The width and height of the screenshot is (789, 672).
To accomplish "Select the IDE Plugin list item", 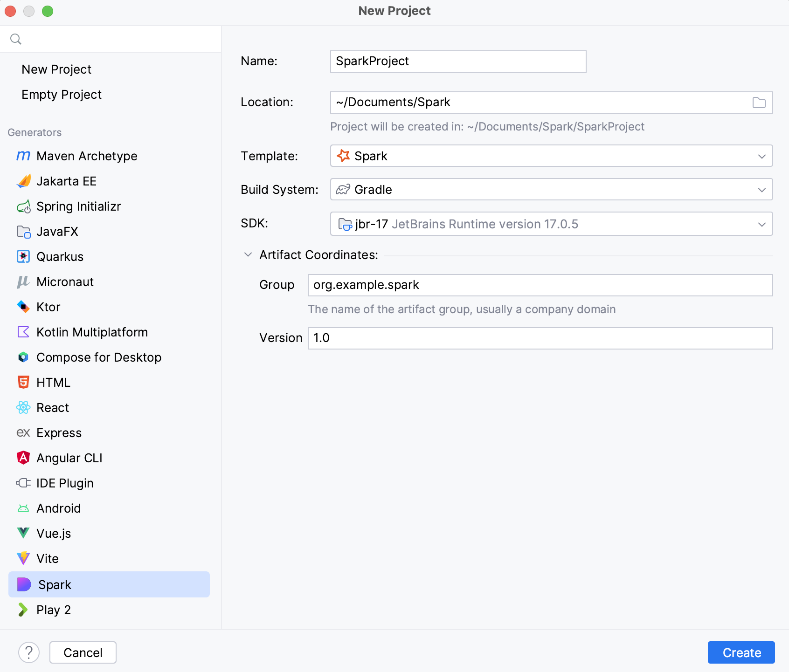I will coord(109,483).
